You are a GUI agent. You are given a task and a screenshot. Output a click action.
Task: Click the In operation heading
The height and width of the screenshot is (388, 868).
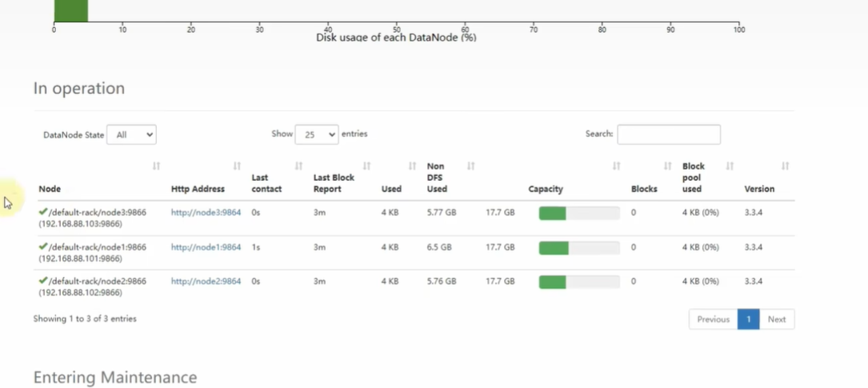click(x=79, y=89)
